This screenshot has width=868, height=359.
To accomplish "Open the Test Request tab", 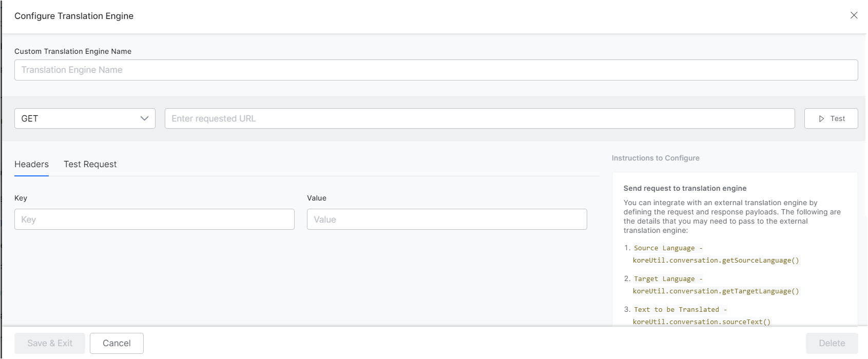I will click(x=90, y=164).
